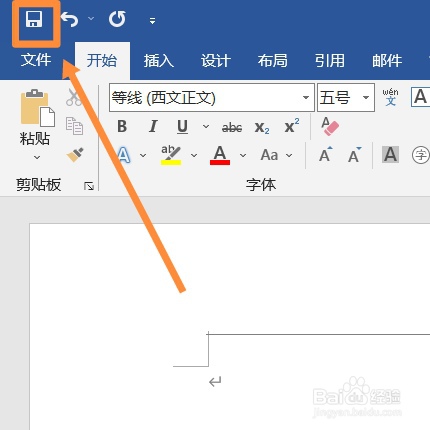Click the phonetic guide wén icon
Image resolution: width=430 pixels, height=430 pixels.
coord(390,97)
